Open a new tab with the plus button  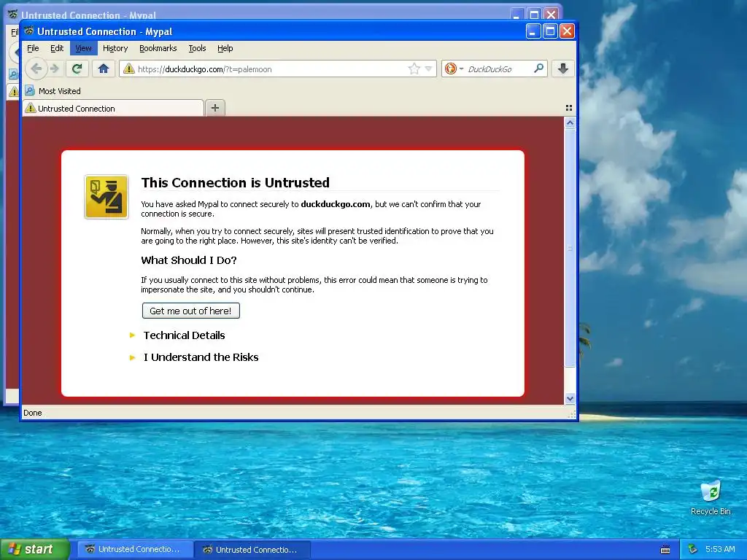pyautogui.click(x=215, y=108)
